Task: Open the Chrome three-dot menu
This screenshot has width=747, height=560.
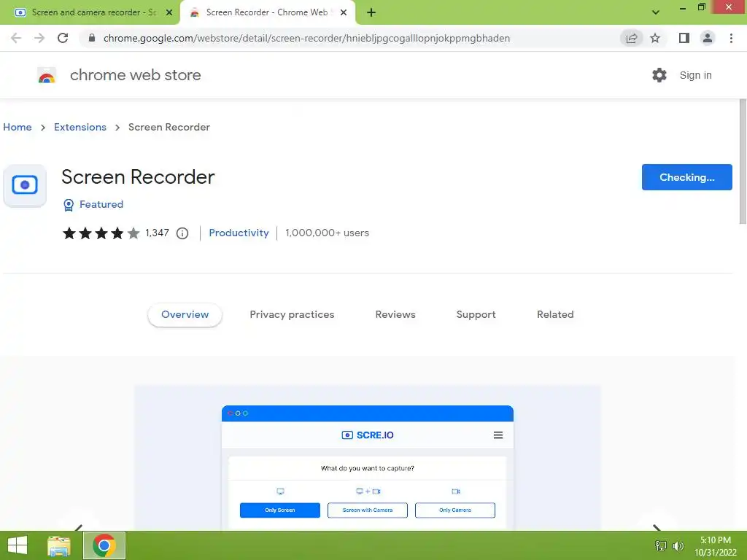Action: 731,38
